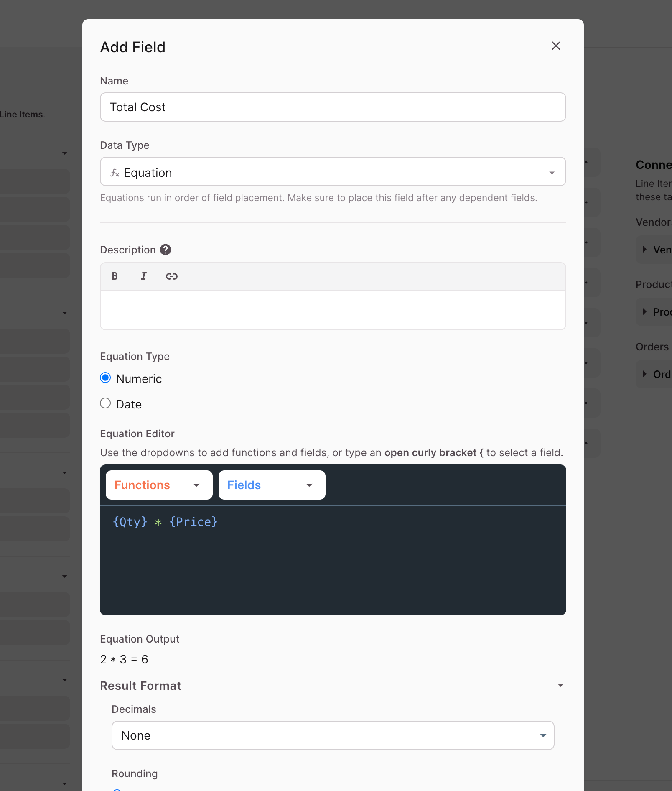Image resolution: width=672 pixels, height=791 pixels.
Task: Open the Functions dropdown
Action: [x=159, y=485]
